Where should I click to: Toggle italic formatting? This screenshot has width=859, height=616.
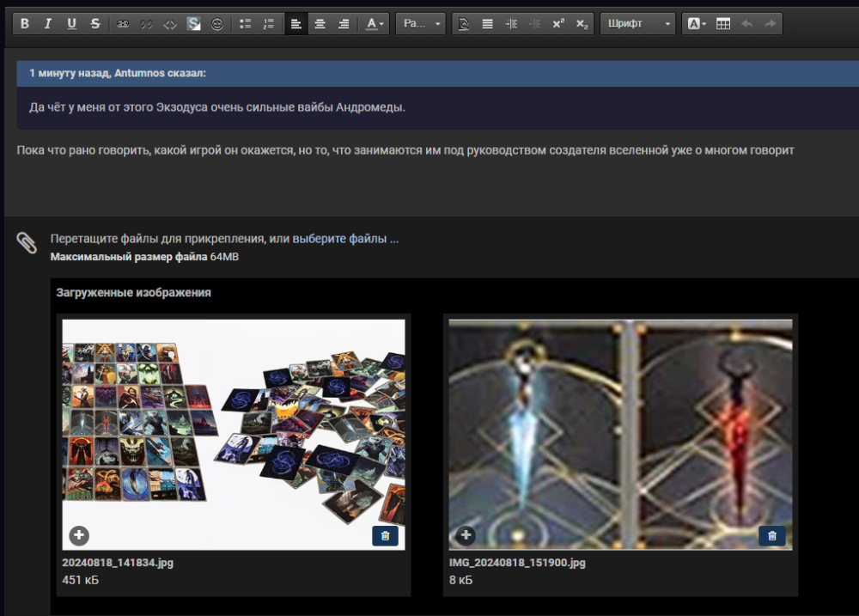48,24
